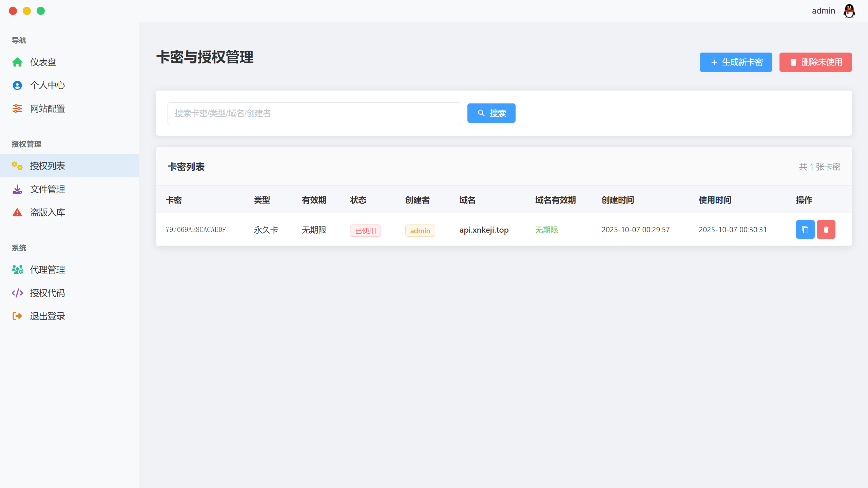Screen dimensions: 868x488
Task: Open 网站配置 settings sliders icon
Action: point(17,109)
